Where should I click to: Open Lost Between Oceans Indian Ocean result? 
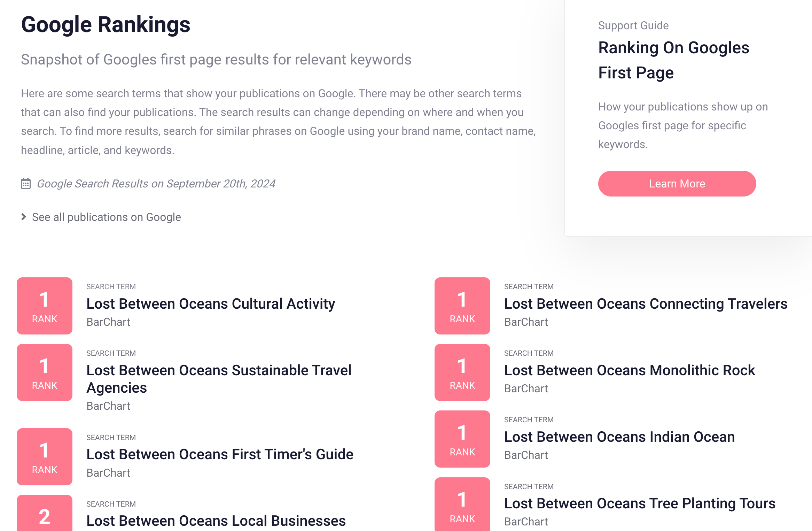pos(619,437)
